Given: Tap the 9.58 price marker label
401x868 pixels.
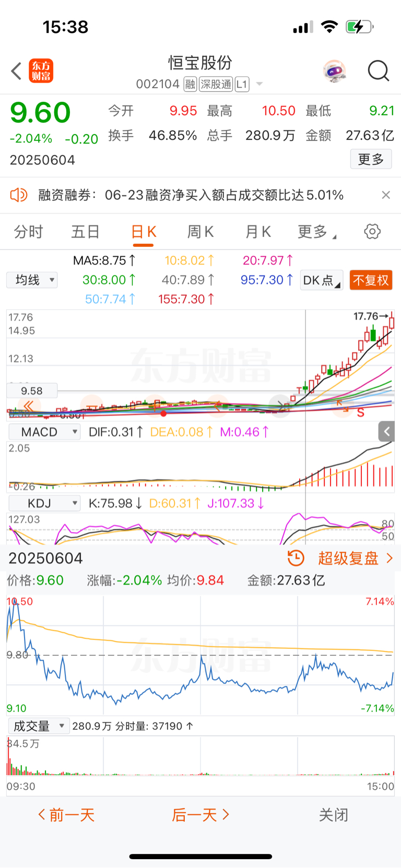Looking at the screenshot, I should (x=32, y=391).
